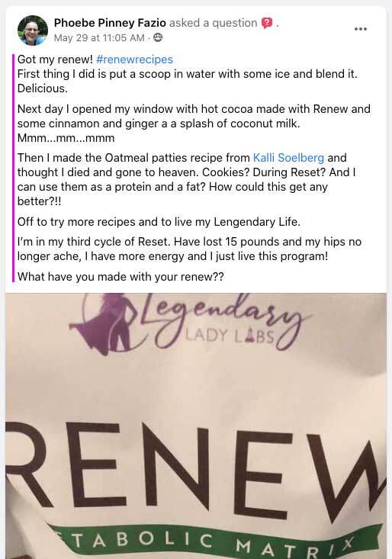The image size is (392, 559).
Task: Open the post options three-dot menu
Action: [x=360, y=29]
